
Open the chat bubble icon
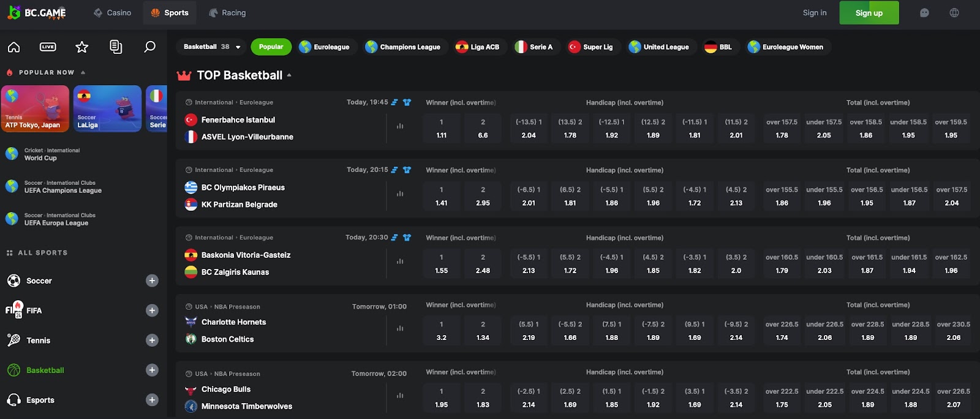pos(924,13)
